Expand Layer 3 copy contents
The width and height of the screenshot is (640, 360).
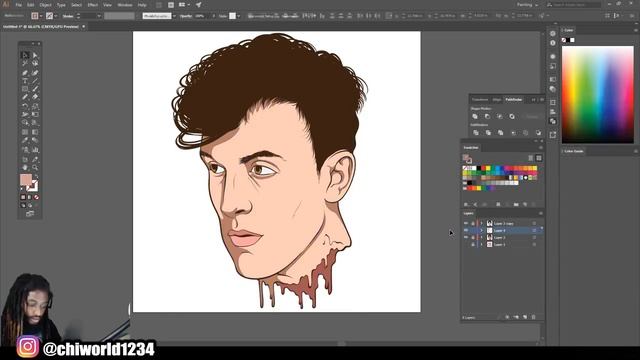pyautogui.click(x=481, y=223)
